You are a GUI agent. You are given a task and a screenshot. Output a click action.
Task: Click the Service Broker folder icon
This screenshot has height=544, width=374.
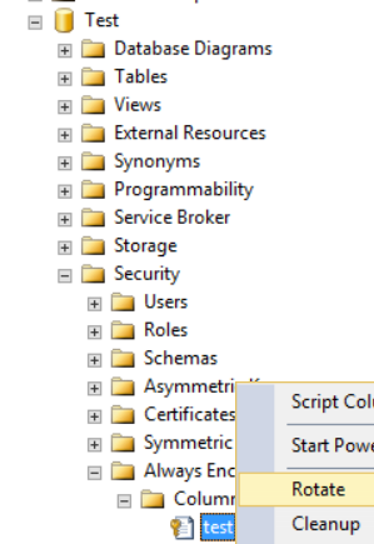[x=93, y=217]
